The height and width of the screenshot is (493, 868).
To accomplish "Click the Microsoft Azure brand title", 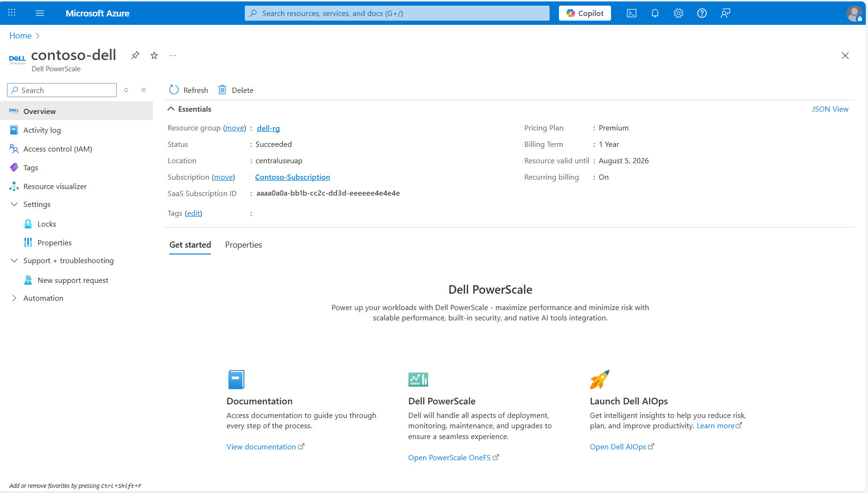I will click(98, 13).
